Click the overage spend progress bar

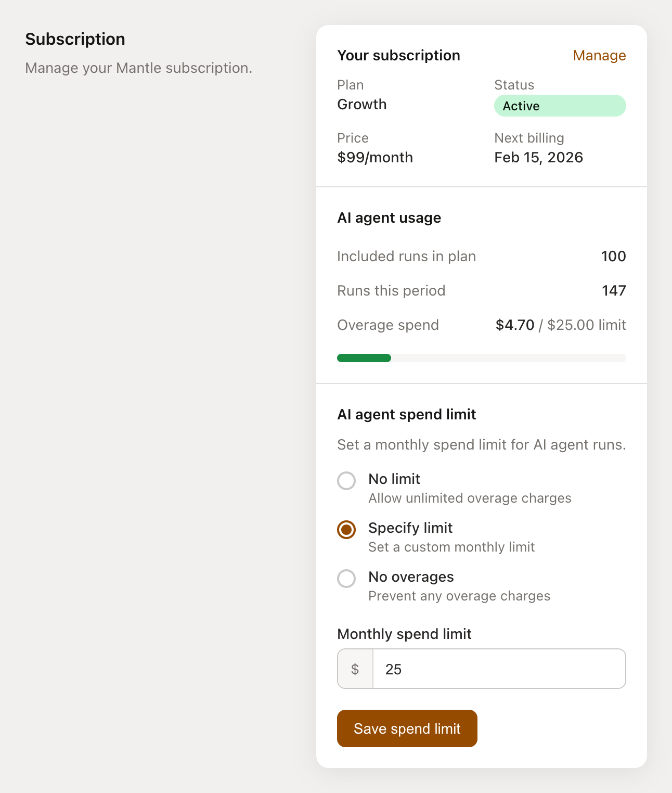[x=481, y=358]
